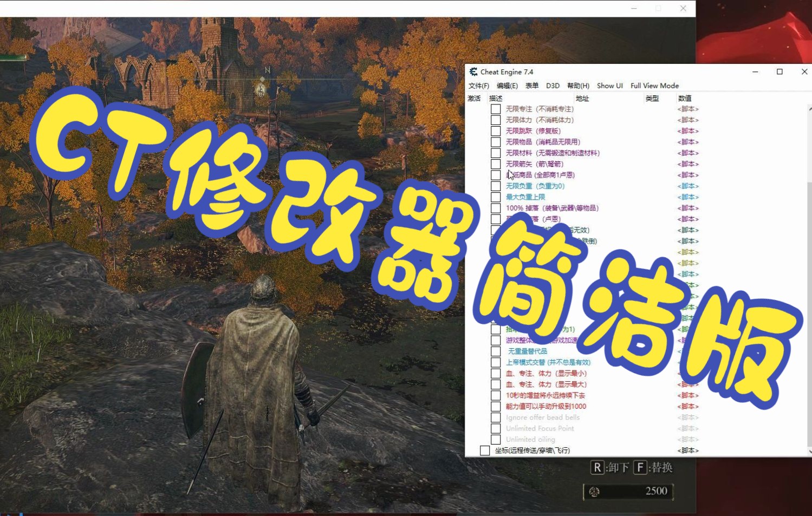Toggle the Ignore offer bead bells checkbox
Viewport: 812px width, 516px height.
(x=496, y=417)
